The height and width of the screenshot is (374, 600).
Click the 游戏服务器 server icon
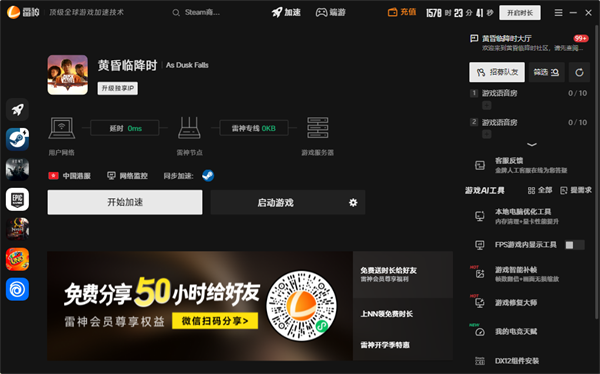click(318, 128)
